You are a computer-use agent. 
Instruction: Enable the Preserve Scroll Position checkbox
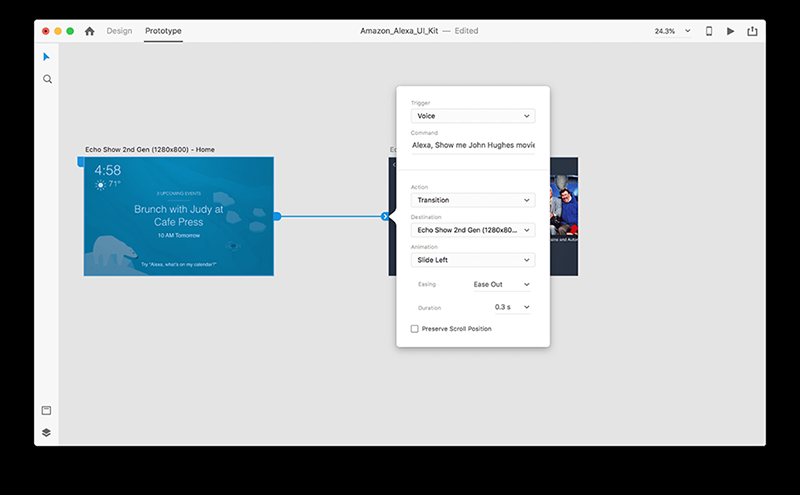click(x=415, y=329)
